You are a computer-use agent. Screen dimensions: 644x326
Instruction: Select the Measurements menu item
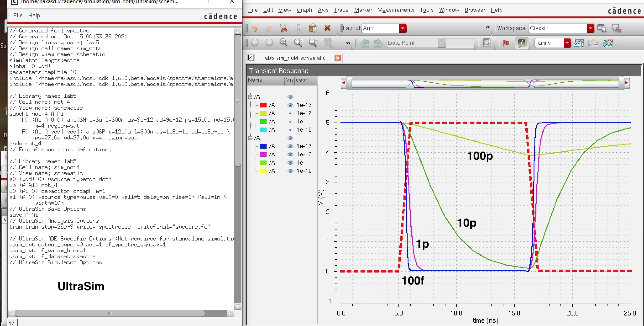[395, 10]
